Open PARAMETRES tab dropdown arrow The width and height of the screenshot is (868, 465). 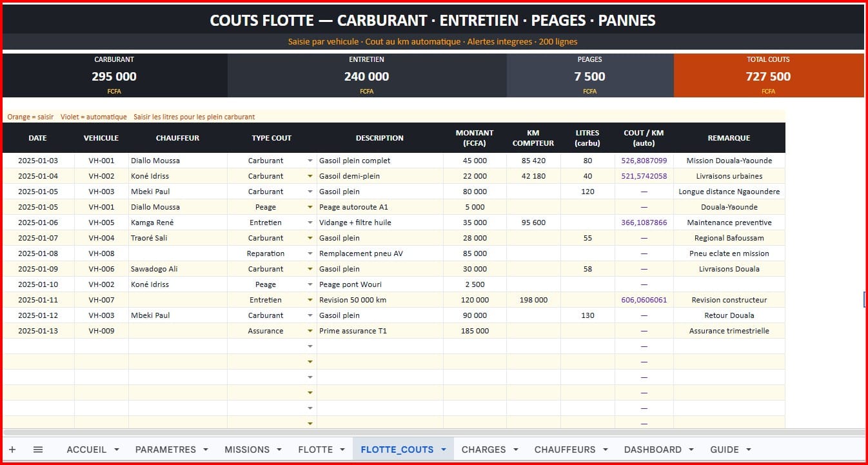(206, 450)
